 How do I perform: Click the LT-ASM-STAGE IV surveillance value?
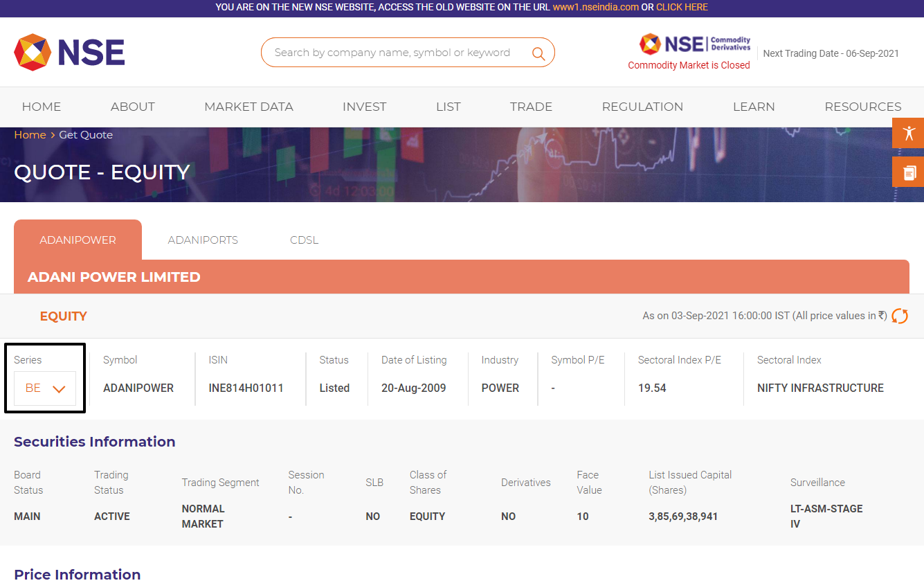coord(826,516)
